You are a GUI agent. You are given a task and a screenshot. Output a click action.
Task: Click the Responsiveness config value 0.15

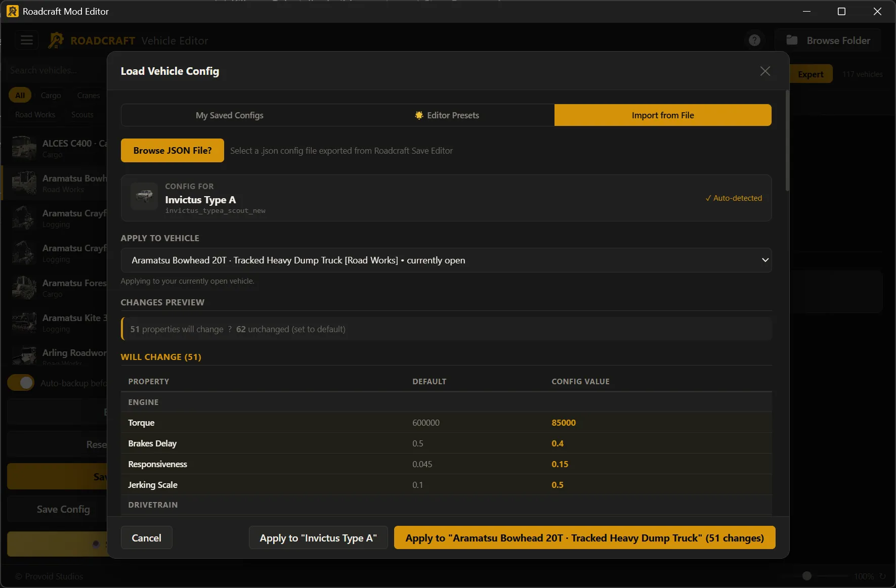560,464
